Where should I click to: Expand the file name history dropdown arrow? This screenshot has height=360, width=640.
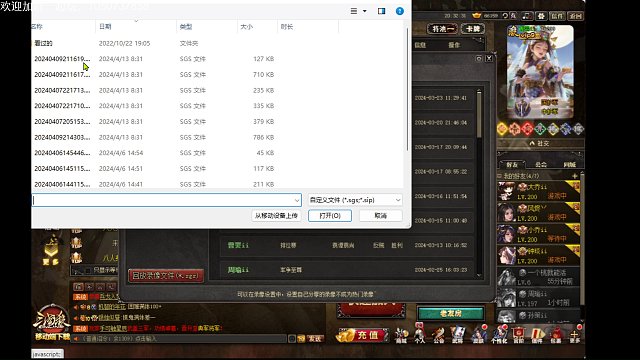(297, 200)
